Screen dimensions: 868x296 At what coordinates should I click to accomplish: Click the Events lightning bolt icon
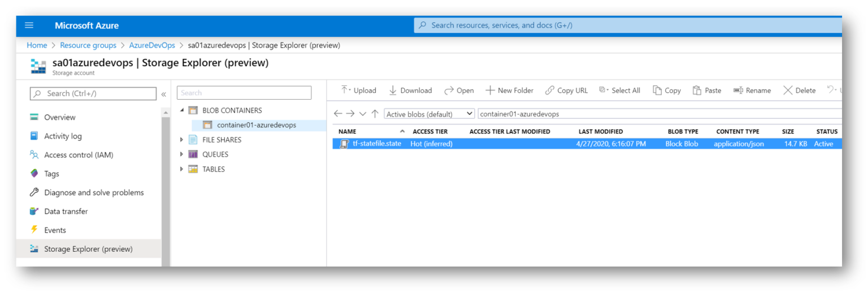(34, 230)
